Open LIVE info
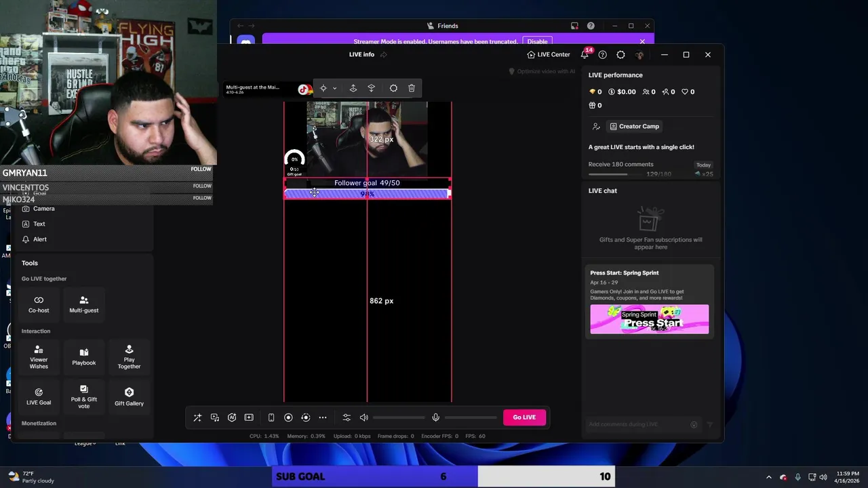The image size is (868, 488). coord(361,54)
